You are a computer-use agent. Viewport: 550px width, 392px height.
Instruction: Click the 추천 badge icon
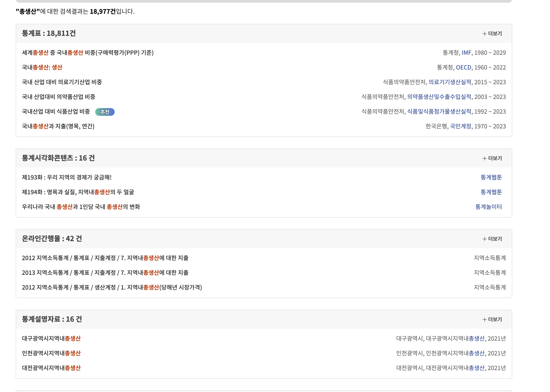pyautogui.click(x=105, y=112)
